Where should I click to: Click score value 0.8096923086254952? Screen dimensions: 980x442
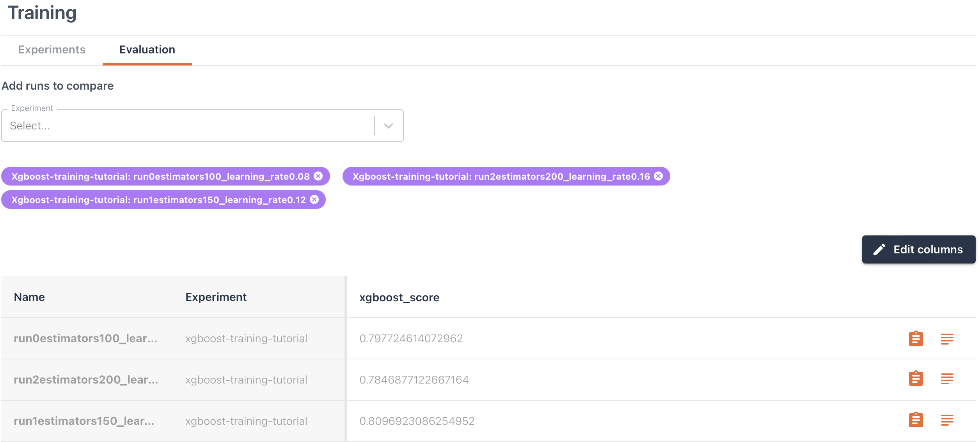(417, 421)
